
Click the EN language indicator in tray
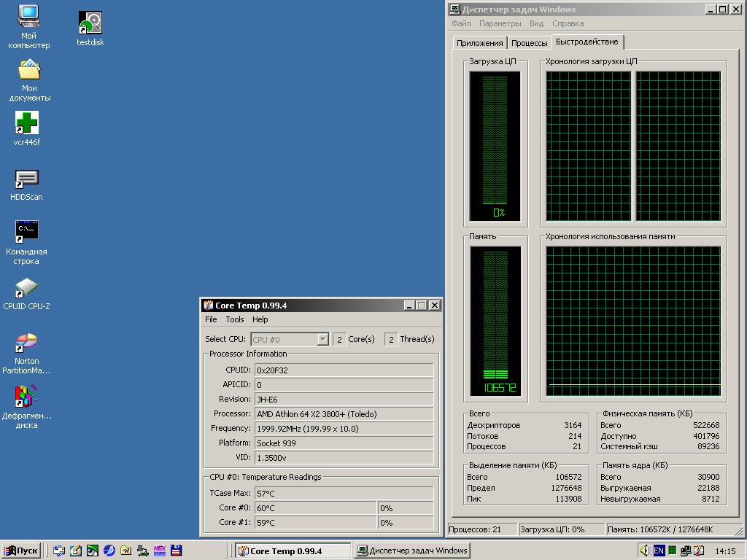point(659,551)
